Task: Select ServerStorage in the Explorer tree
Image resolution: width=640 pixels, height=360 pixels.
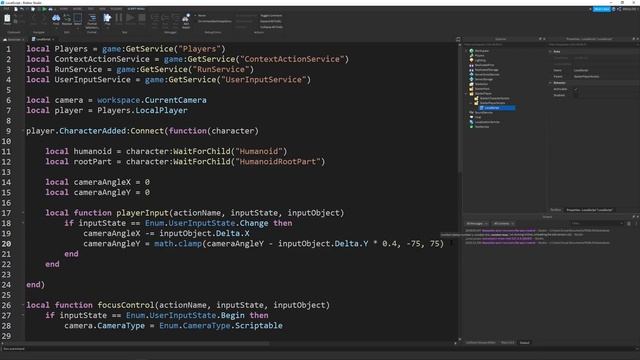Action: [x=484, y=79]
